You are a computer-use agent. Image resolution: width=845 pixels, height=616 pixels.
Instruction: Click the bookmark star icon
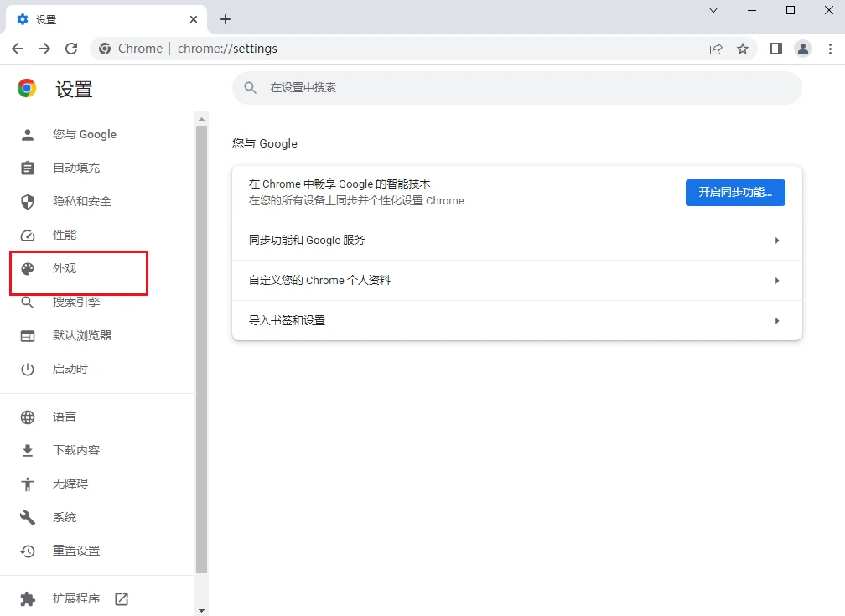pos(742,49)
